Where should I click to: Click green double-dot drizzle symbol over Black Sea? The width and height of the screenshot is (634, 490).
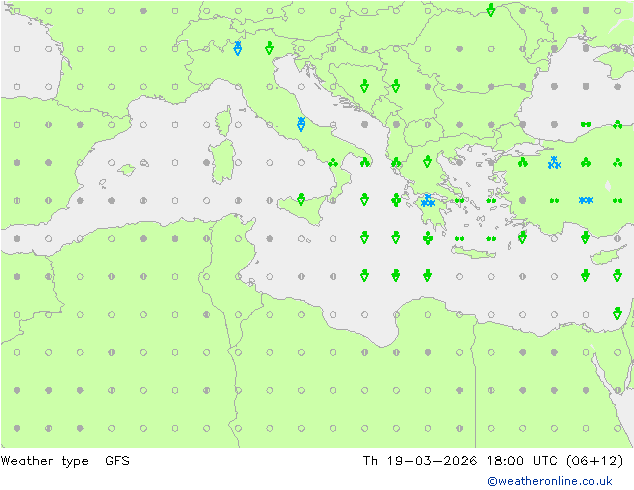586,124
